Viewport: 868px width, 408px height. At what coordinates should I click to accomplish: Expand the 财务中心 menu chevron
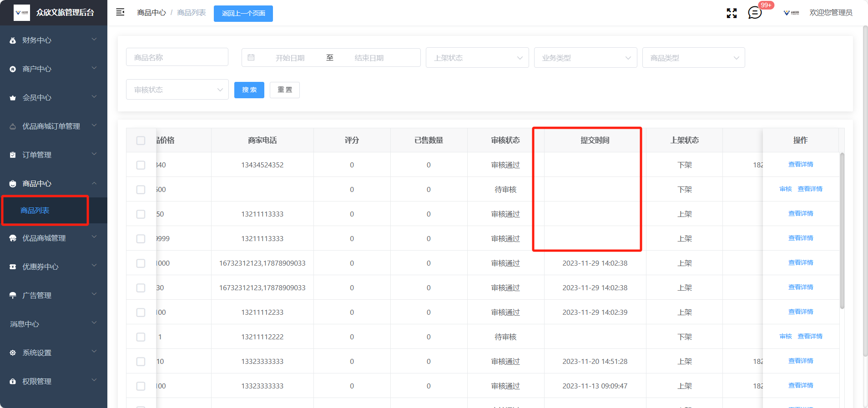(x=94, y=40)
